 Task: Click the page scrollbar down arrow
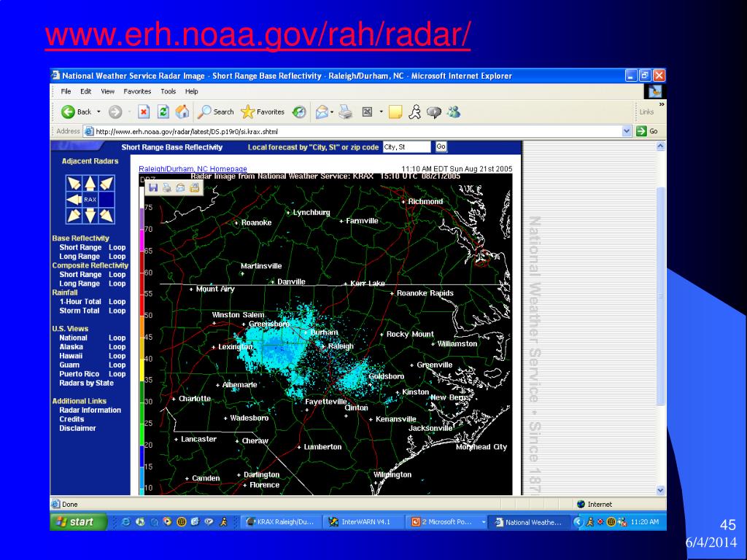661,490
